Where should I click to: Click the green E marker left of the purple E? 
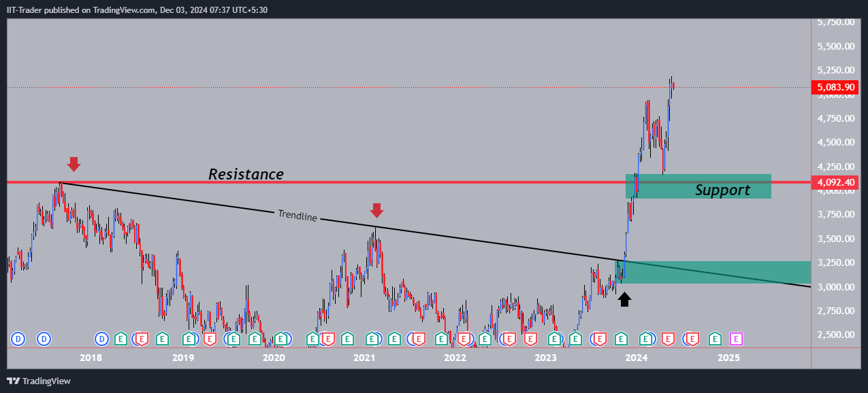click(715, 338)
